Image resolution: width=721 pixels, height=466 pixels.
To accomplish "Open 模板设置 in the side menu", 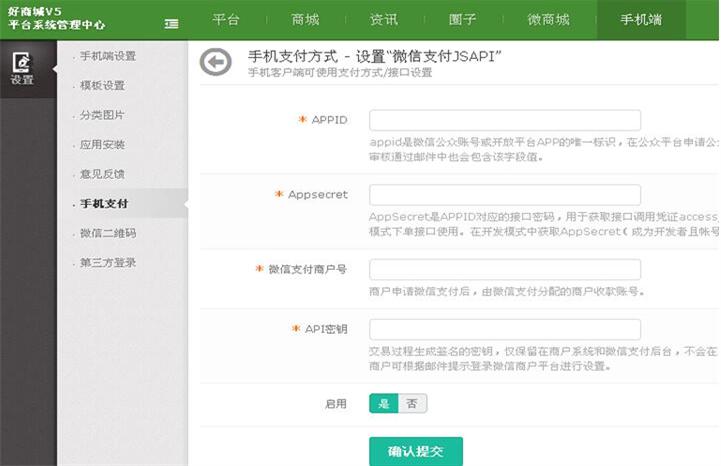I will tap(102, 86).
